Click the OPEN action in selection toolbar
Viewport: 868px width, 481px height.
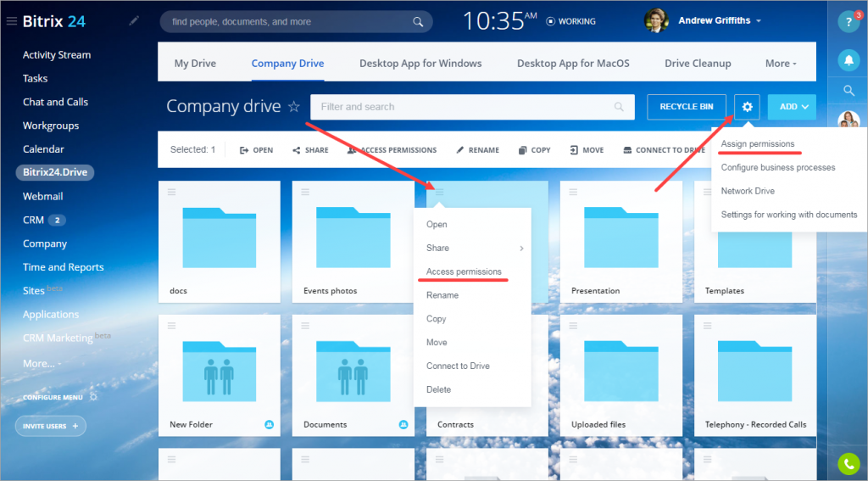point(256,150)
